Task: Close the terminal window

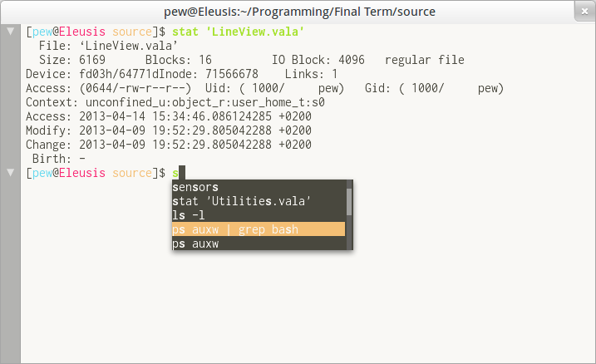Action: [584, 12]
